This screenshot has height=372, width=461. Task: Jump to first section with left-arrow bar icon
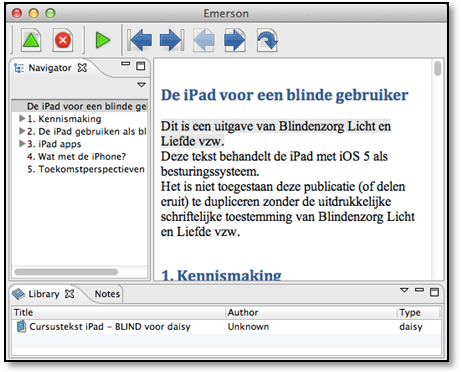pos(140,40)
